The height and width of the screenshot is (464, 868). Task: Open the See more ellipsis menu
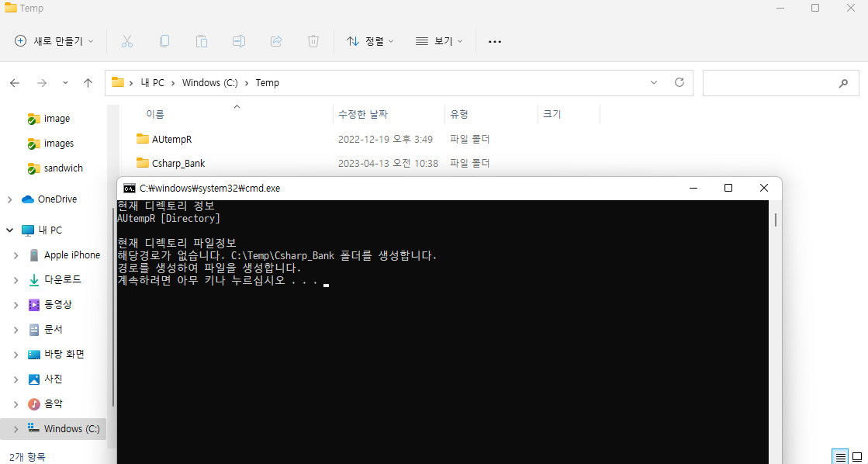pos(495,42)
